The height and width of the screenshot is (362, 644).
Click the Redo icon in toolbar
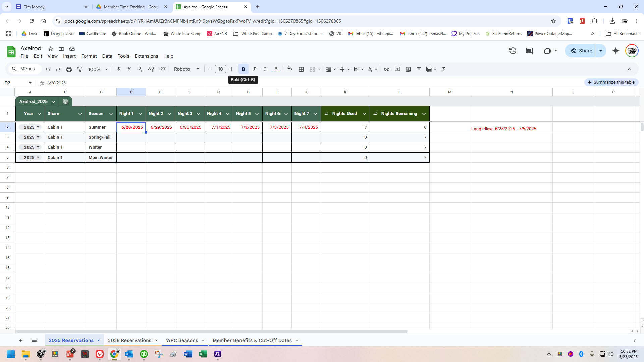58,69
